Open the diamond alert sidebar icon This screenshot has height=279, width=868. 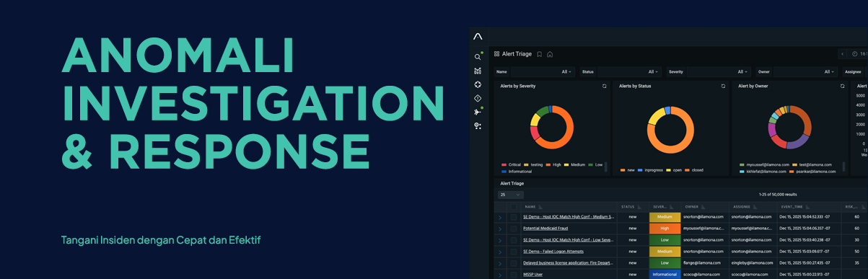[478, 98]
